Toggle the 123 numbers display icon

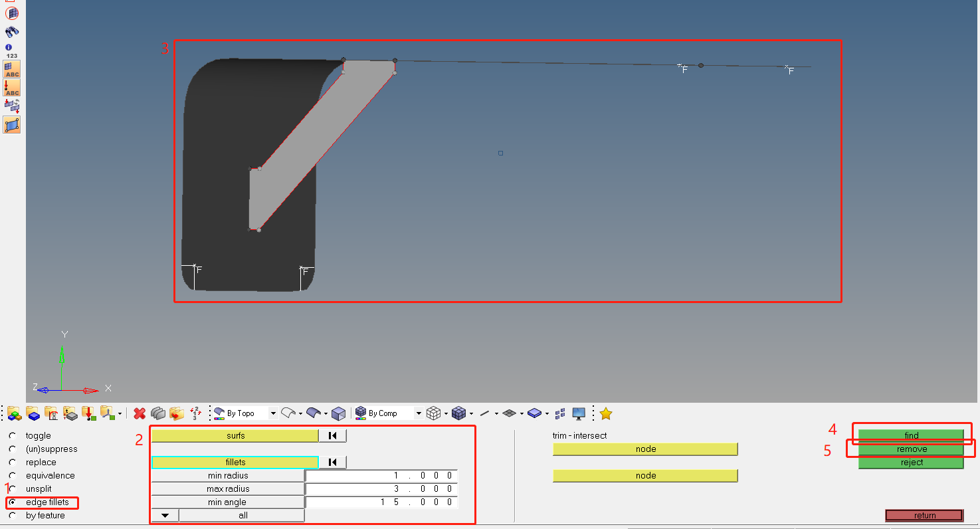[11, 51]
